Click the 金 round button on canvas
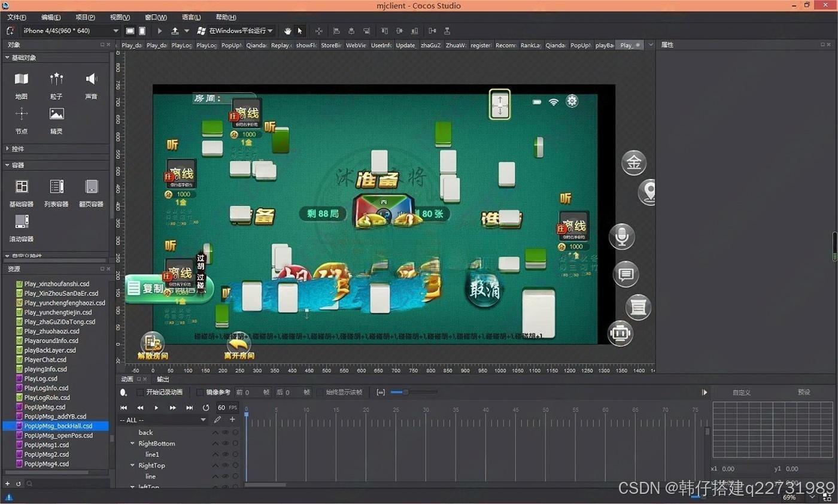This screenshot has width=838, height=504. (634, 163)
